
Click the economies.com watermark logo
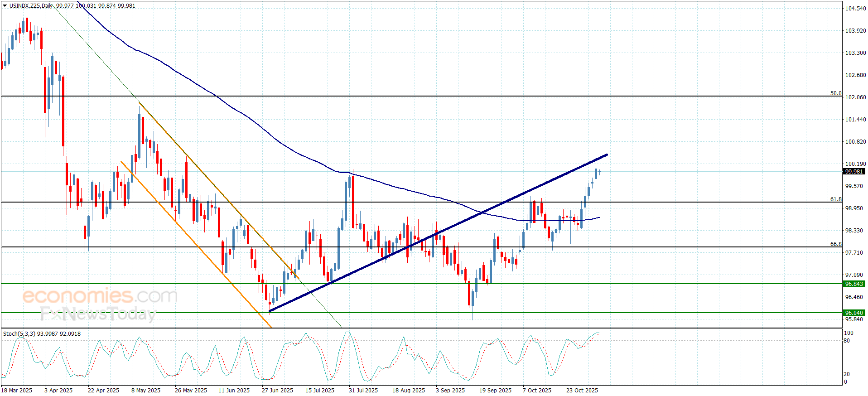(x=99, y=296)
